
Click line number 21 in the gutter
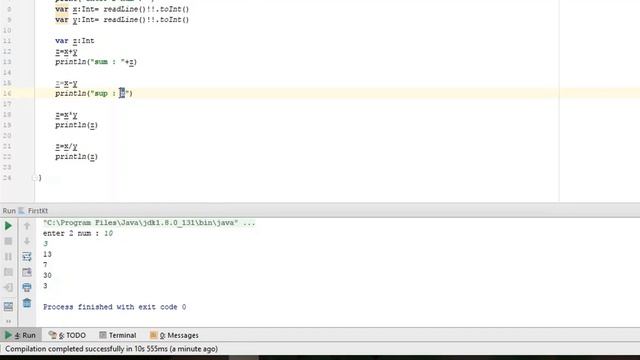tap(7, 146)
